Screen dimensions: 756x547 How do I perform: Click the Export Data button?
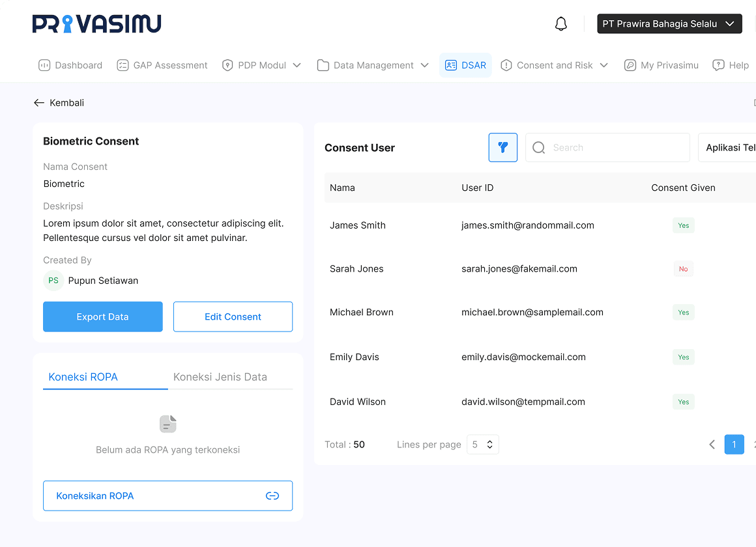point(103,317)
